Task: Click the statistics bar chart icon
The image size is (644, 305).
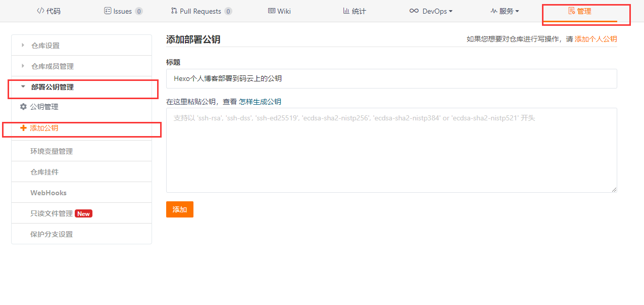Action: click(x=346, y=11)
